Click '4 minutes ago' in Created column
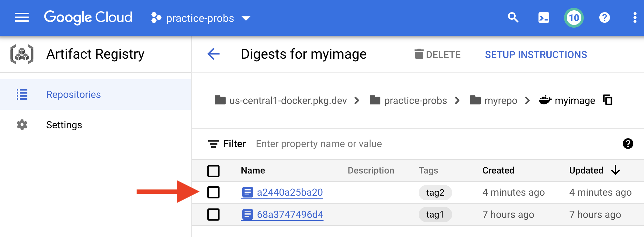Image resolution: width=644 pixels, height=237 pixels. (x=514, y=192)
